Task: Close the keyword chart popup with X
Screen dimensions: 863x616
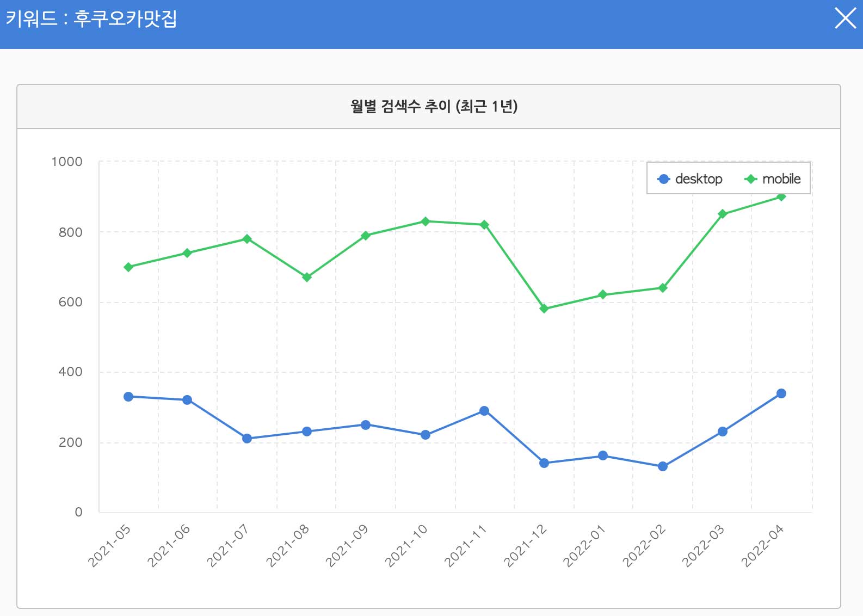Action: tap(845, 19)
